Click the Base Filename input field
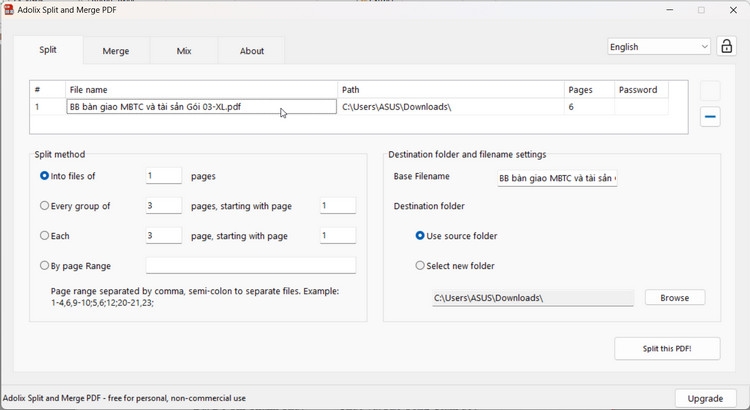750x410 pixels. click(557, 178)
